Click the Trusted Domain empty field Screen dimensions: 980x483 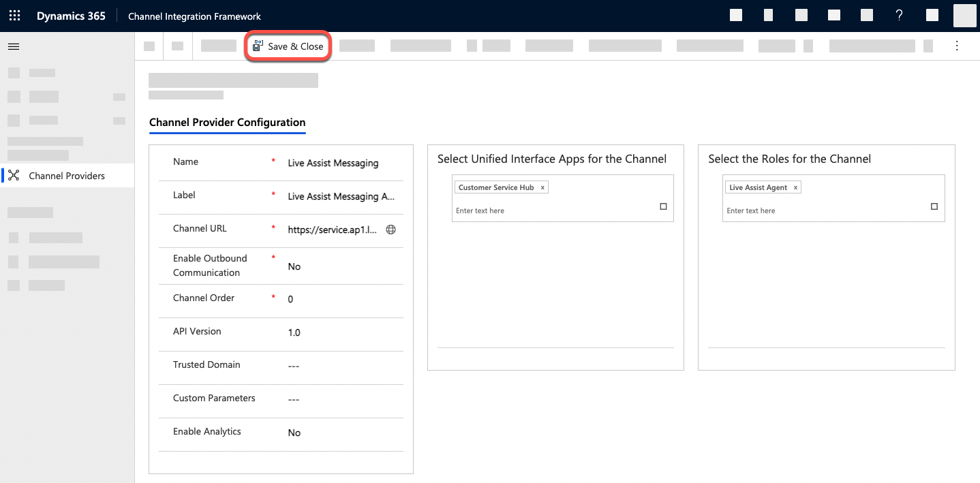294,366
